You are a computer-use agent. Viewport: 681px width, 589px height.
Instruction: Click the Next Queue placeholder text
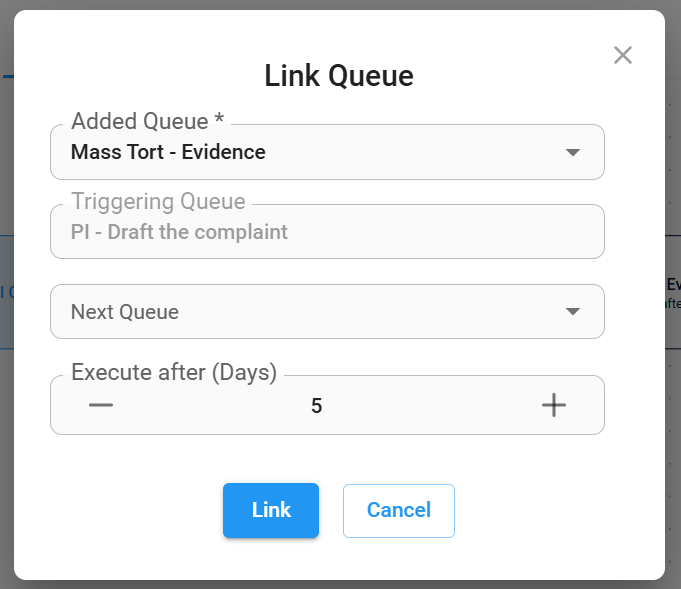pyautogui.click(x=125, y=312)
